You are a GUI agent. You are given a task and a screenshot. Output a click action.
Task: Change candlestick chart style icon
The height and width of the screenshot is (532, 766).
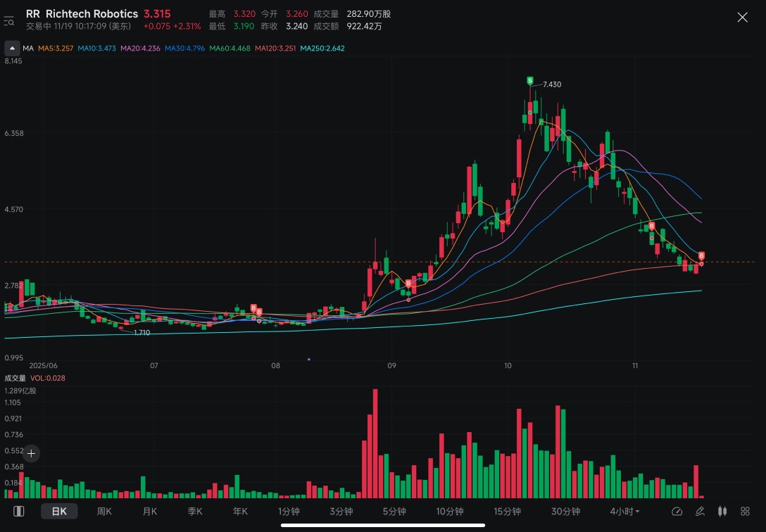(722, 511)
